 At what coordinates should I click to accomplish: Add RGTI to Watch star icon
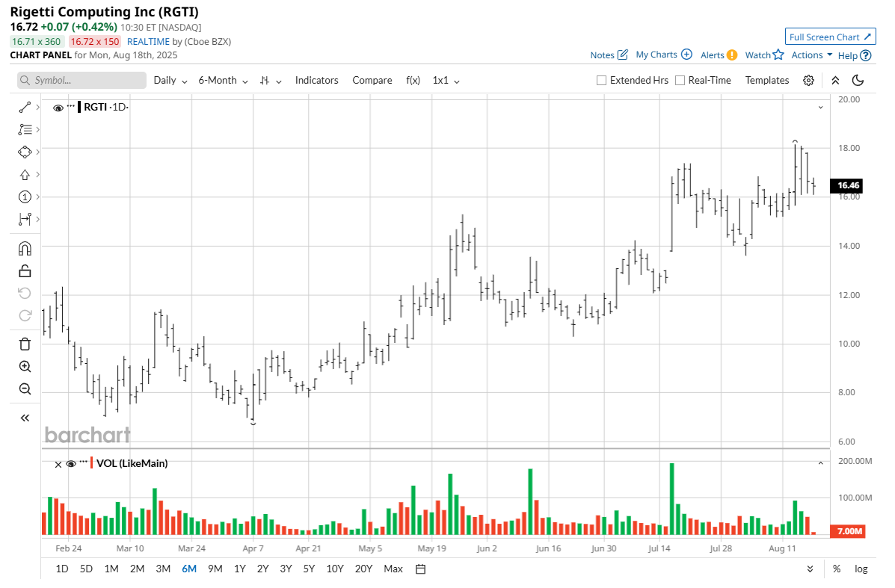click(x=778, y=55)
